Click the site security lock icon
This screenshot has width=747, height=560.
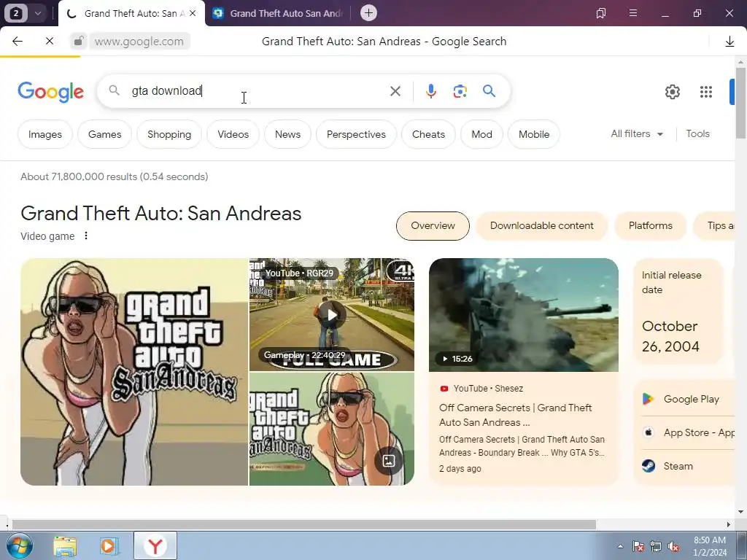coord(79,42)
